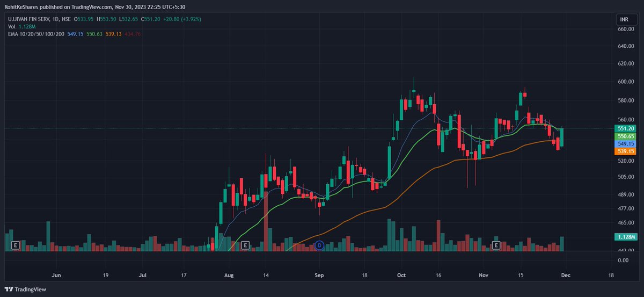The image size is (644, 297).
Task: Click the dividend D marker near September
Action: coord(319,245)
